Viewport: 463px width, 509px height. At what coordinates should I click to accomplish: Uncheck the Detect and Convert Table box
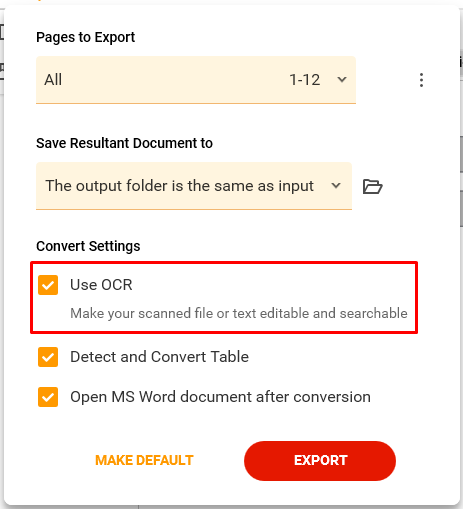click(48, 357)
